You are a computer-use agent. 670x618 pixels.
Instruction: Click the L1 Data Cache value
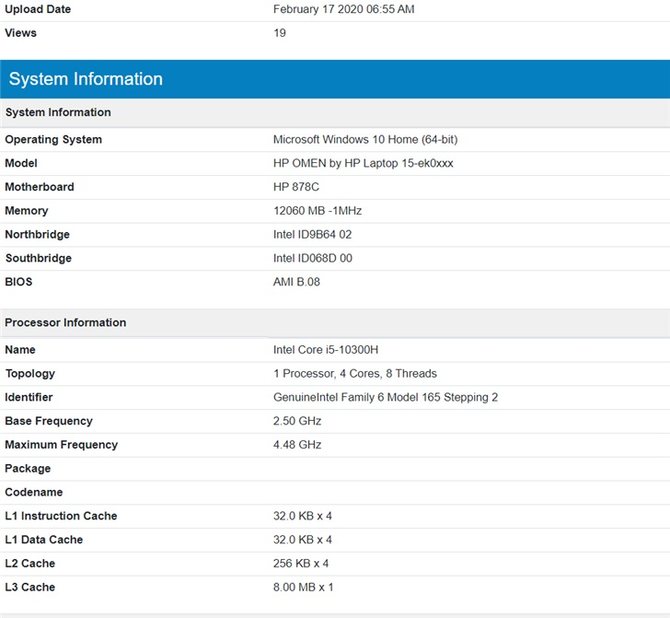(x=303, y=540)
